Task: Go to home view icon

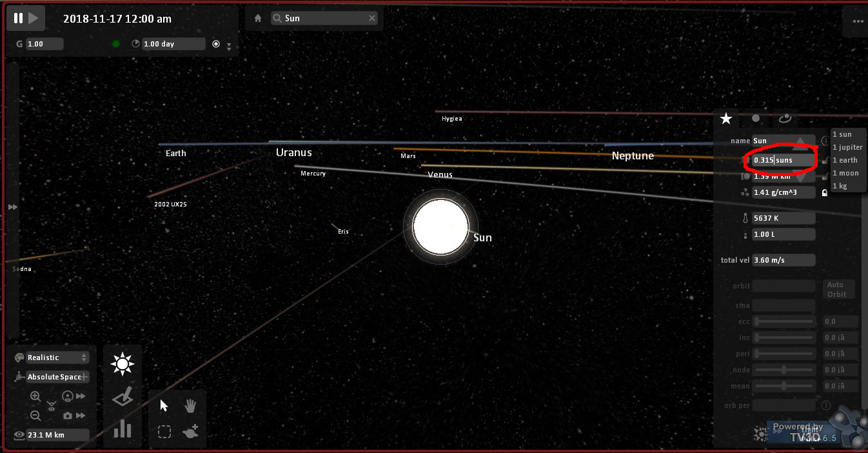Action: [258, 19]
